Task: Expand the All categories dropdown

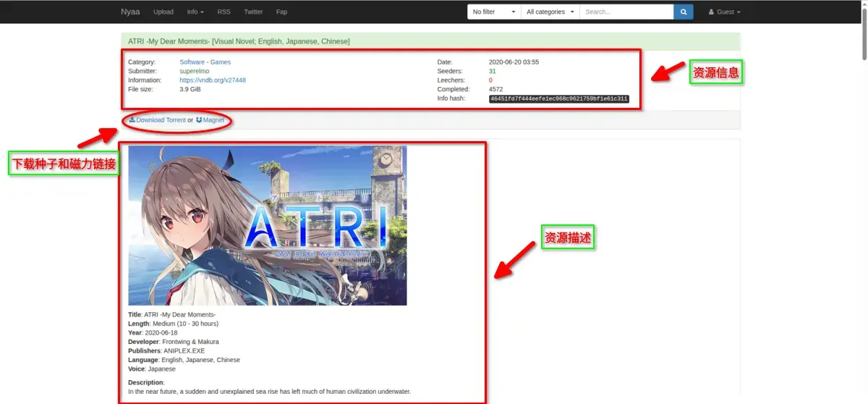Action: (550, 12)
